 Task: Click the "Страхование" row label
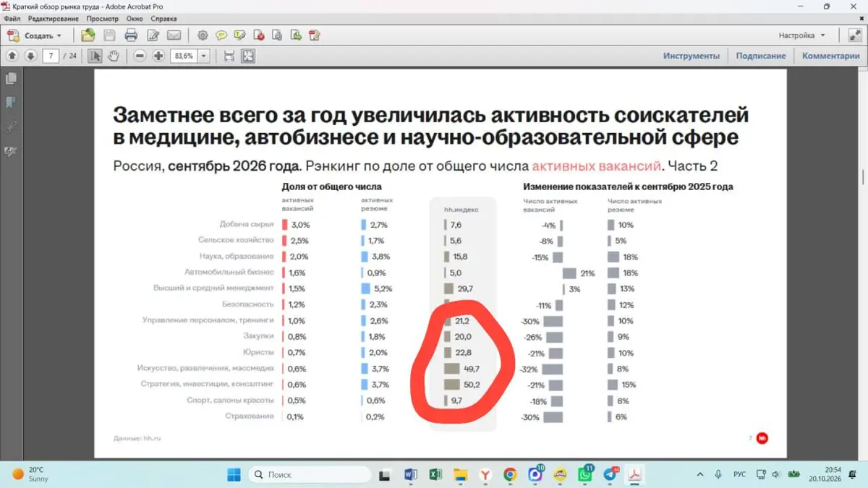(250, 416)
